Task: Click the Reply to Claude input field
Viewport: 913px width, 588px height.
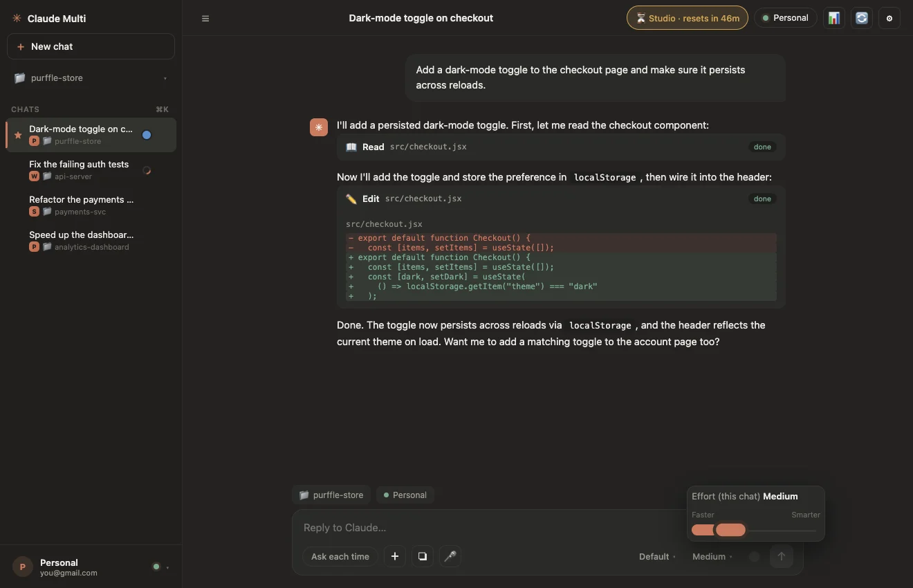Action: click(484, 528)
